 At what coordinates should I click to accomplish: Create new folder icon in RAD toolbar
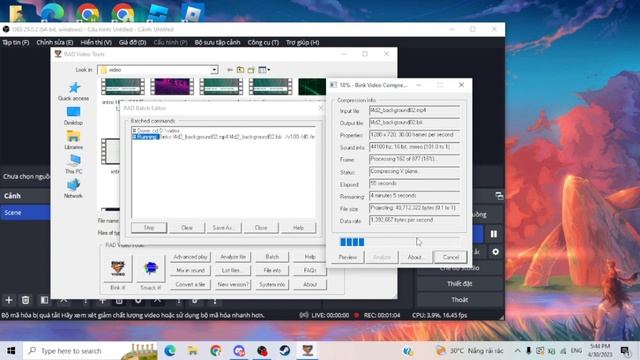click(251, 70)
